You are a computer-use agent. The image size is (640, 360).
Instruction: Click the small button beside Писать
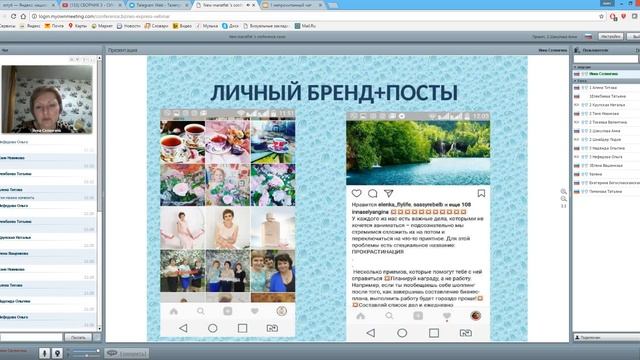[97, 337]
